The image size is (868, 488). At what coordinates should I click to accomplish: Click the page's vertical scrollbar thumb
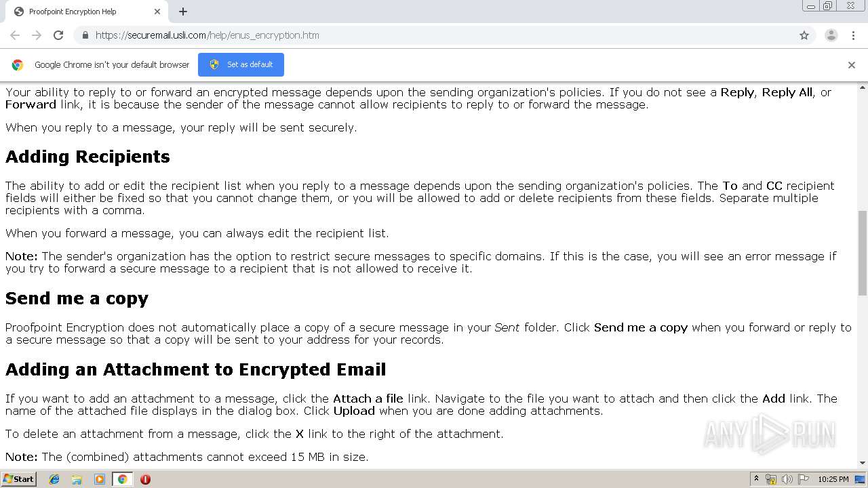[863, 253]
